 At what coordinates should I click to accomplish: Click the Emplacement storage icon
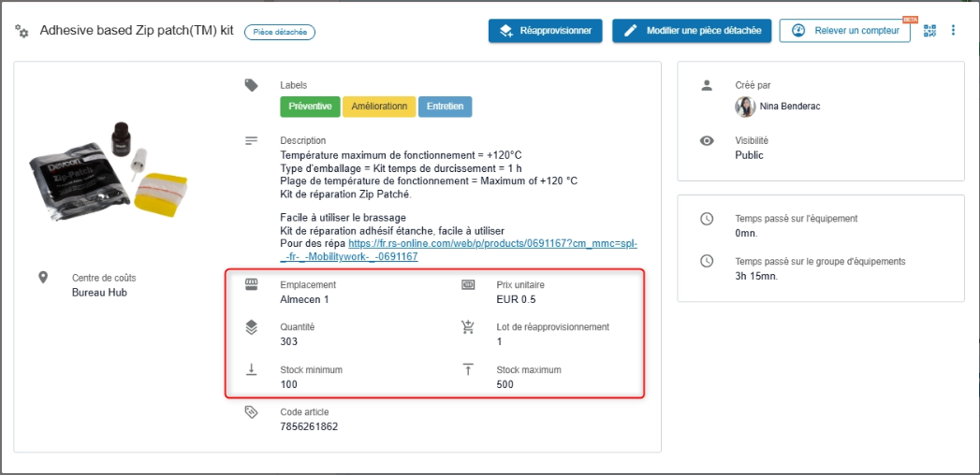click(x=251, y=284)
